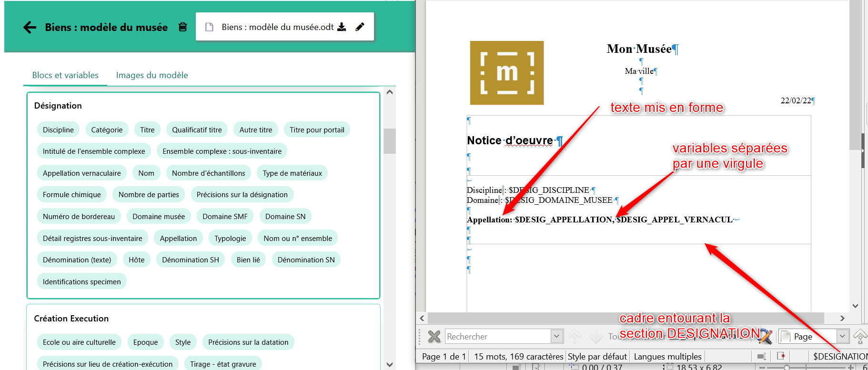
Task: Select the Dénomination SN chip
Action: pyautogui.click(x=306, y=260)
